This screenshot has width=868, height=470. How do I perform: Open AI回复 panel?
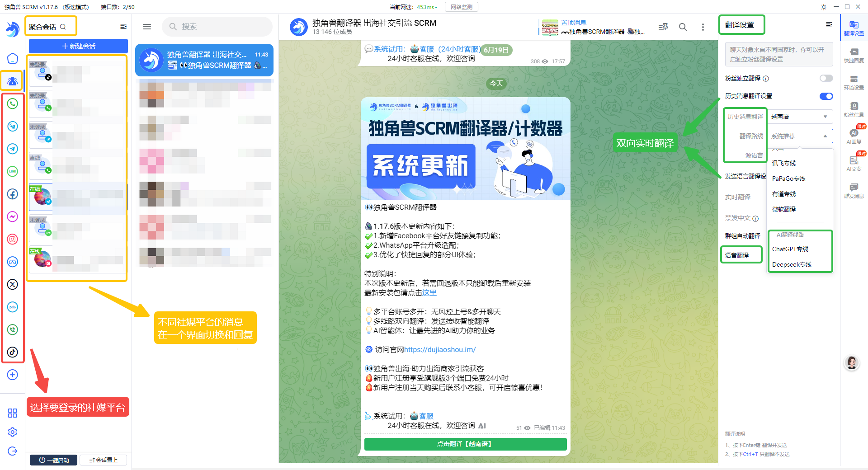coord(854,136)
